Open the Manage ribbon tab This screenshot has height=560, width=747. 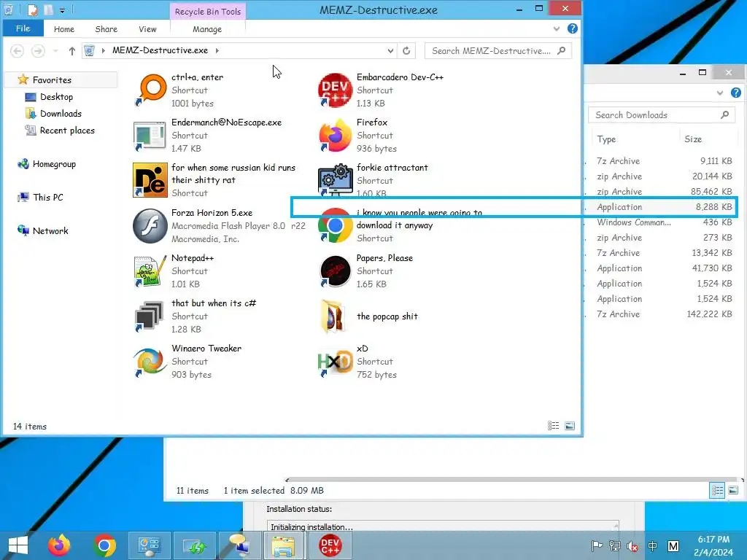[207, 29]
